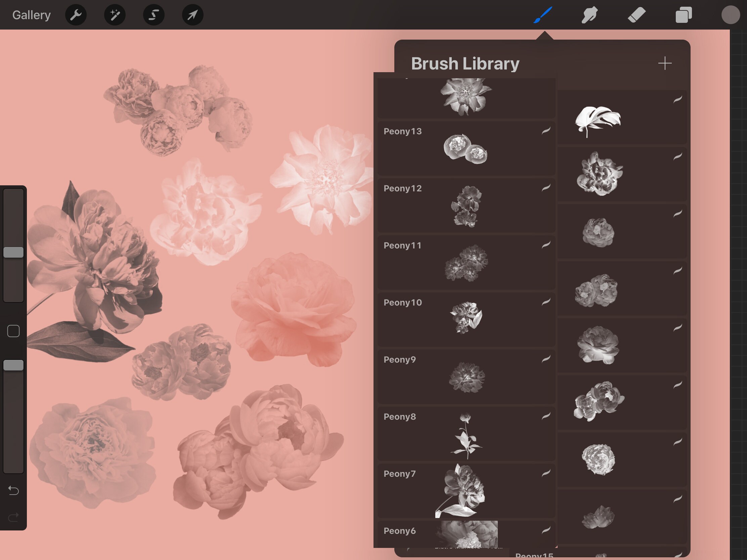Select the Peony8 stem brush
Image resolution: width=747 pixels, height=560 pixels.
click(x=466, y=433)
